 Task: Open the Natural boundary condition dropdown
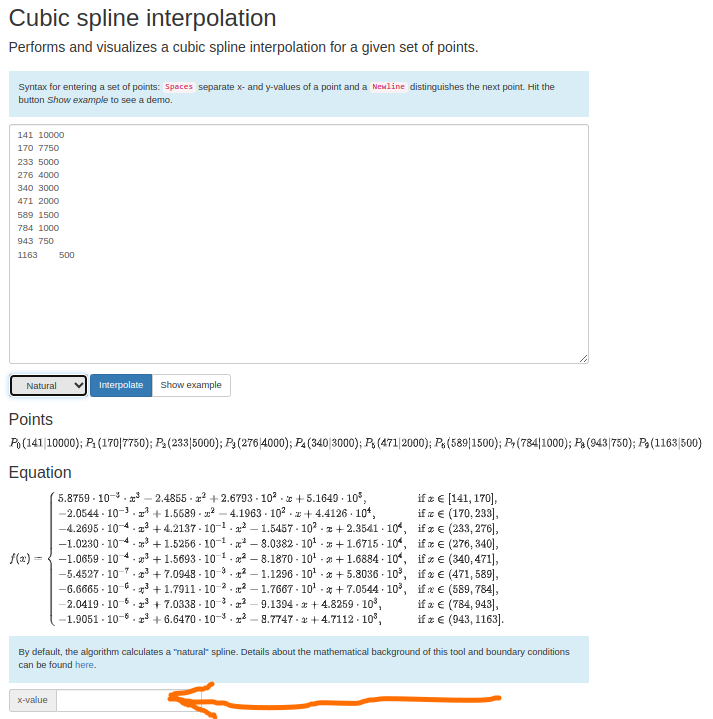tap(49, 385)
